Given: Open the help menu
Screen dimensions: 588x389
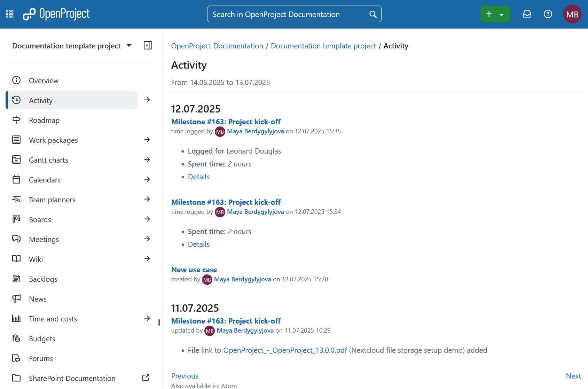Looking at the screenshot, I should [x=548, y=14].
